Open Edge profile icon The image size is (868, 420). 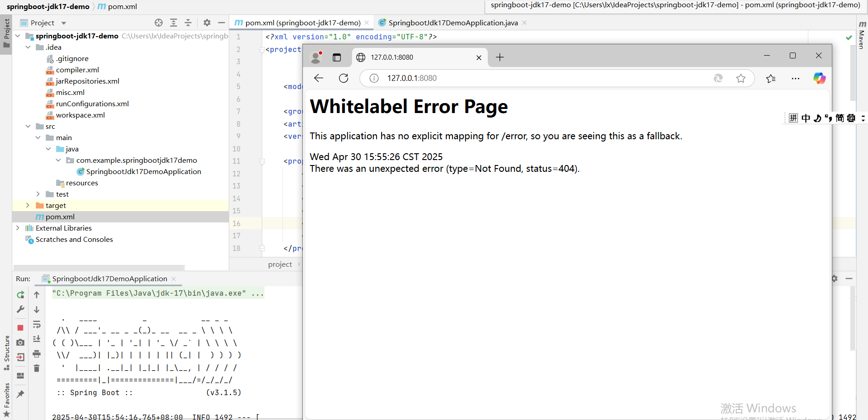pyautogui.click(x=316, y=57)
